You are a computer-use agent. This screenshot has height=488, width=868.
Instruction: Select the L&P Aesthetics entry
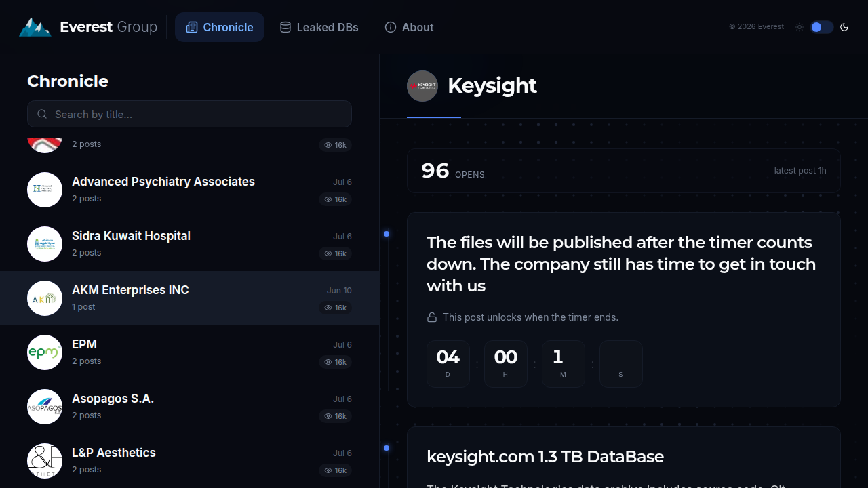(x=189, y=461)
